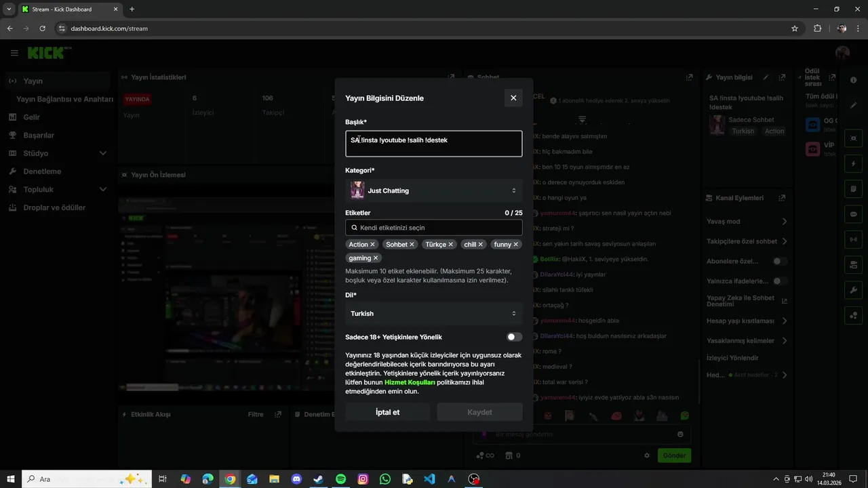Open the hamburger menu icon
The width and height of the screenshot is (868, 488).
coord(14,53)
